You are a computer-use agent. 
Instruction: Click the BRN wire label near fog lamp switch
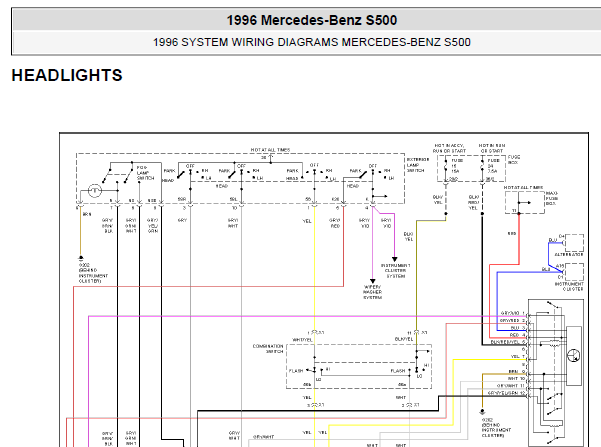[87, 214]
